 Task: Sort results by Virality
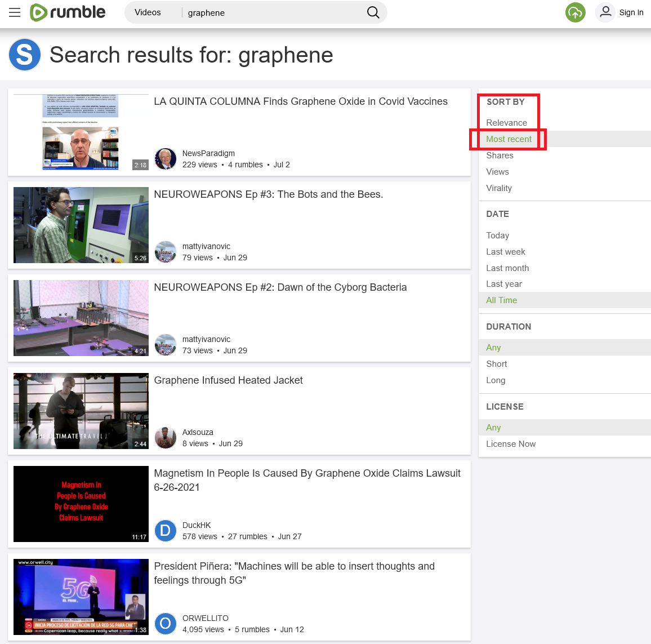[x=499, y=188]
